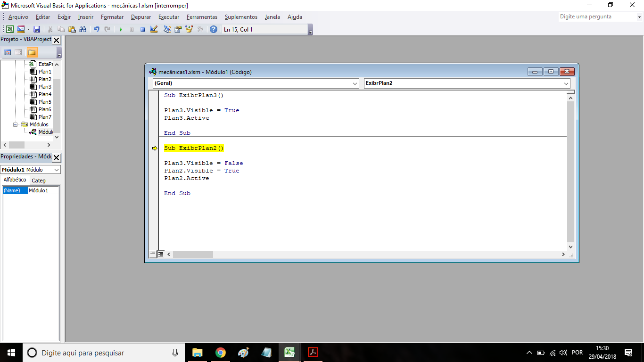Screen dimensions: 644x362
Task: Open the Ajuda menu
Action: click(x=295, y=17)
